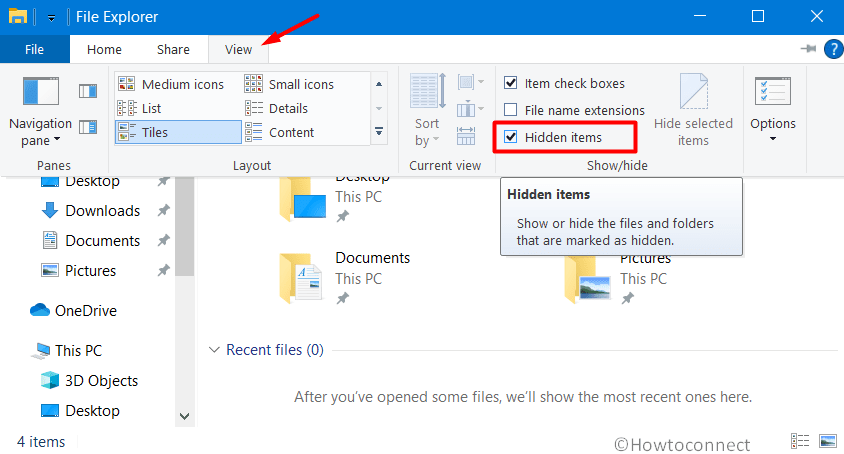Expand the Options dropdown arrow
The height and width of the screenshot is (454, 844).
pos(773,139)
